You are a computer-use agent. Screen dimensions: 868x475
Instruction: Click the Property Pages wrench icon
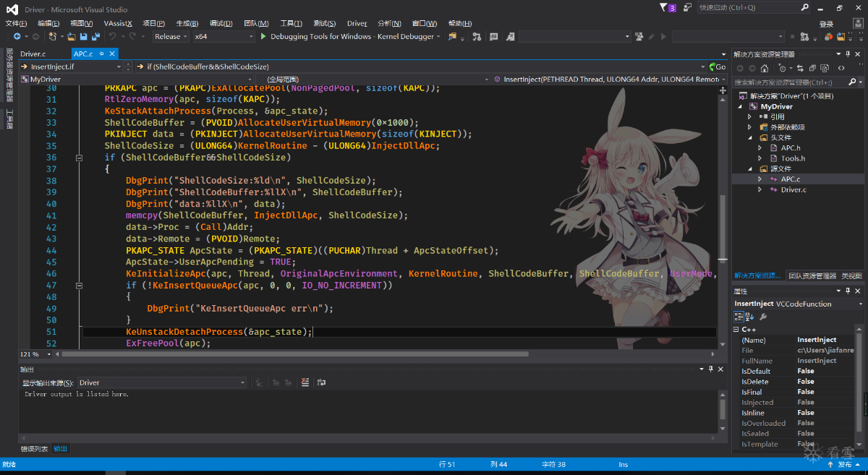(x=763, y=317)
